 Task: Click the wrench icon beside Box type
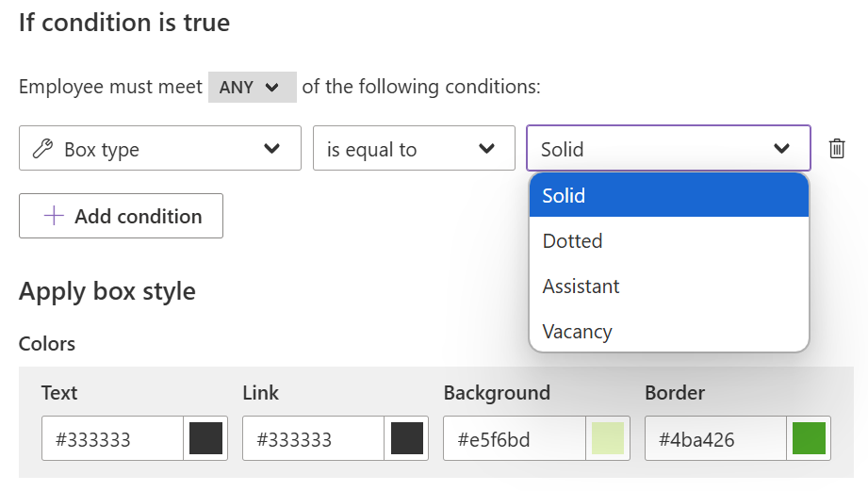point(42,148)
